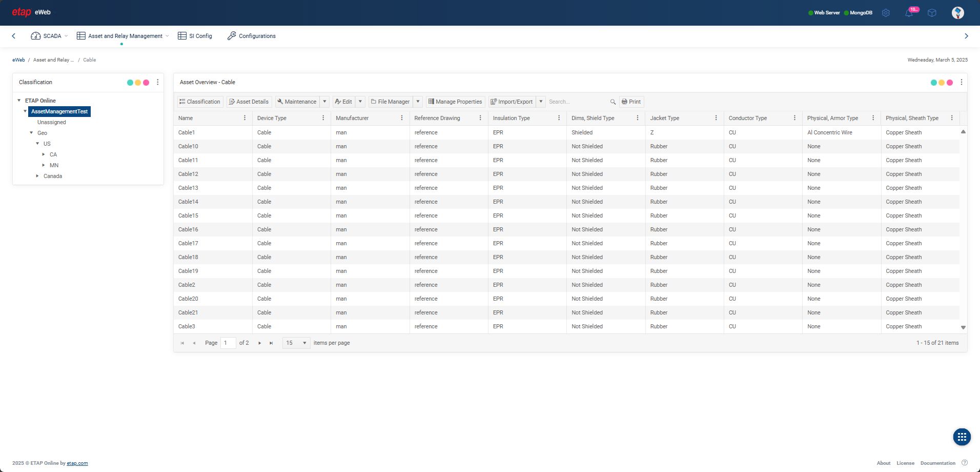Click the pink dot in Asset Overview header
Viewport: 980px width, 472px height.
950,83
